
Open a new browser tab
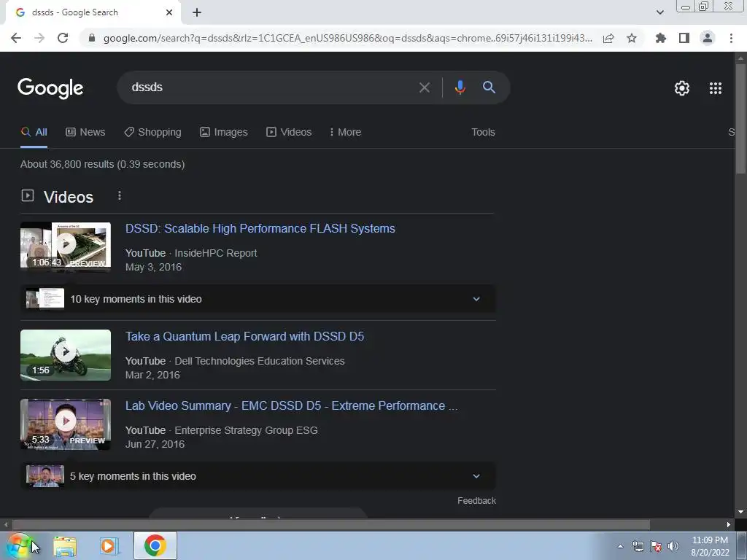point(197,12)
